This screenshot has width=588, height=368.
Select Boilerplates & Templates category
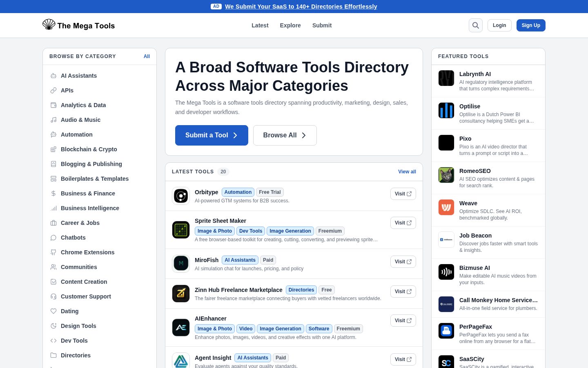tap(100, 179)
